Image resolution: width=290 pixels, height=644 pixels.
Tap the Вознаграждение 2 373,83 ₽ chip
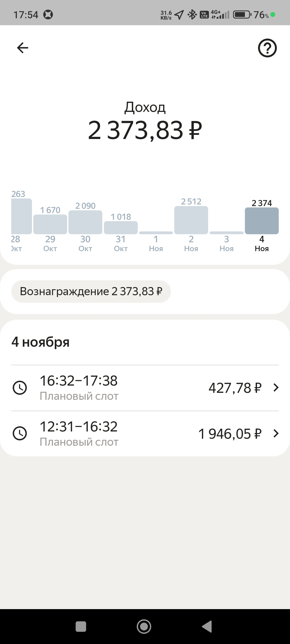tap(91, 291)
